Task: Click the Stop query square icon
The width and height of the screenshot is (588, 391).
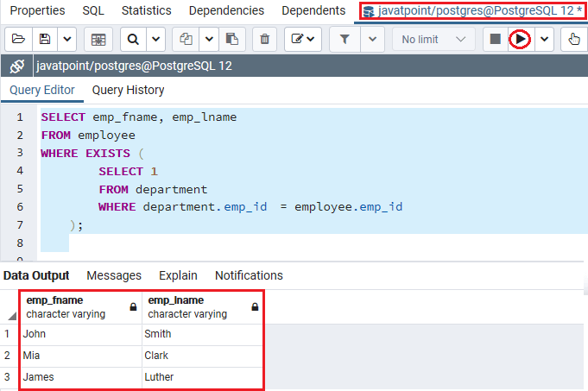Action: pos(495,39)
